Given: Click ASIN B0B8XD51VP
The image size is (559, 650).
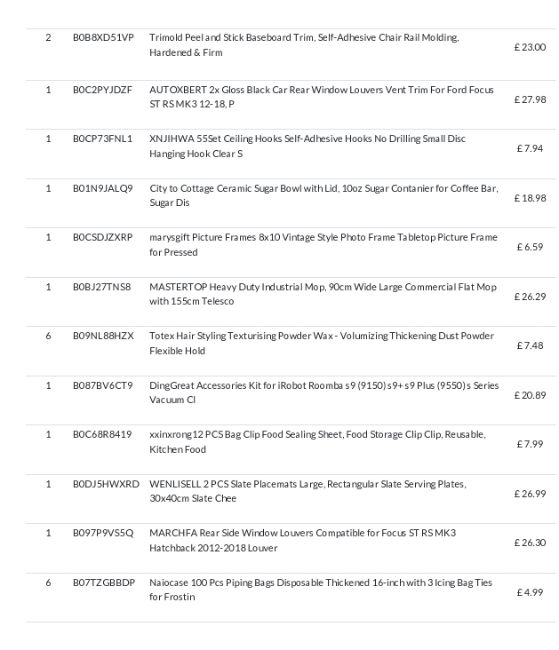Looking at the screenshot, I should (103, 38).
